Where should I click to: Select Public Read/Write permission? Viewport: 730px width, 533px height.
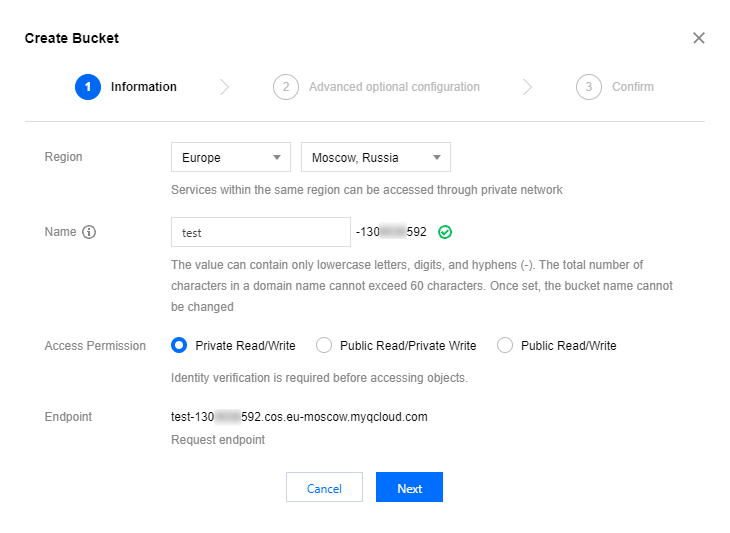coord(505,345)
